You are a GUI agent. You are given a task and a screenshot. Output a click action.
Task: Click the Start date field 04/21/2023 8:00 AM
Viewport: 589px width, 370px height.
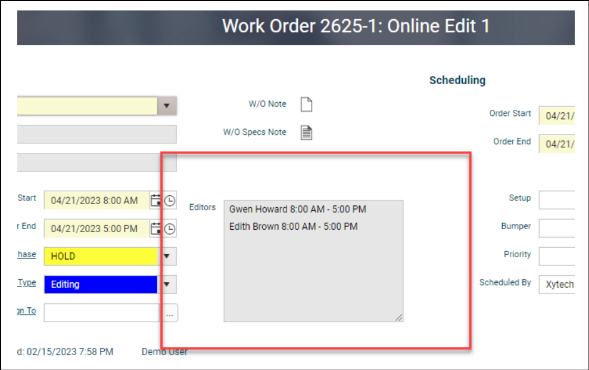pos(97,200)
